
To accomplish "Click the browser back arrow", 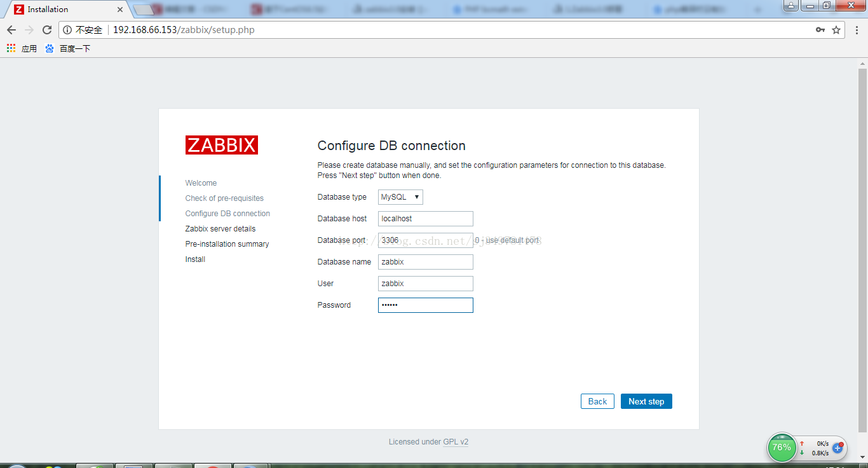I will 11,30.
